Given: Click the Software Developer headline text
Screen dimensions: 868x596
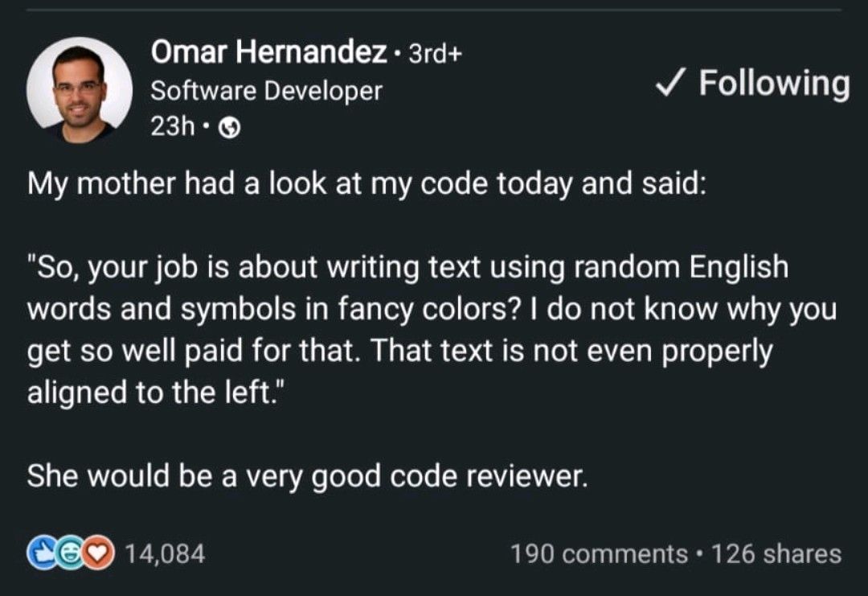Looking at the screenshot, I should [x=266, y=91].
